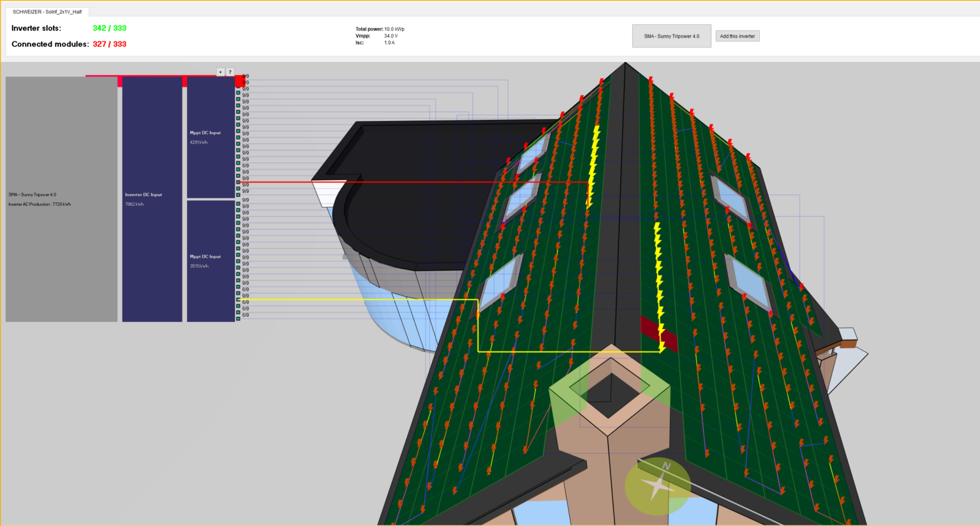980x526 pixels.
Task: Select the yellow highlighted string on left roof
Action: point(593,166)
